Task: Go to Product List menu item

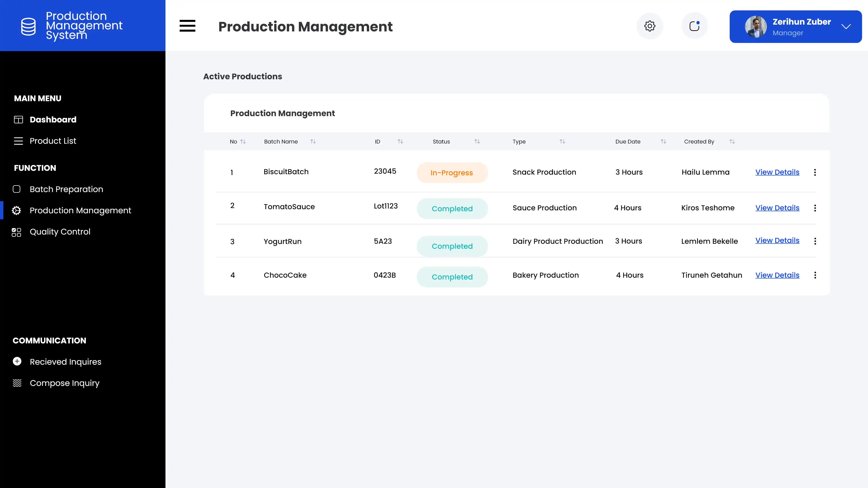Action: click(x=53, y=141)
